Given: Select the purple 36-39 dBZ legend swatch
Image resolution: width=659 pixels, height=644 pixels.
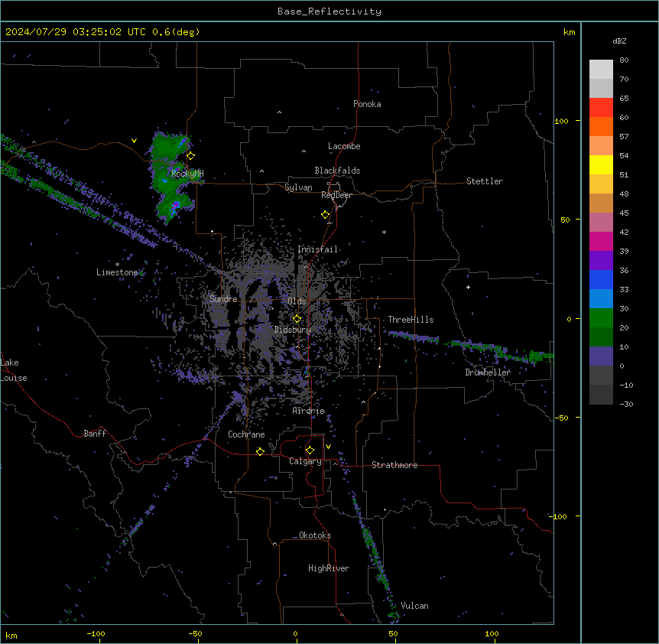Looking at the screenshot, I should (x=601, y=260).
